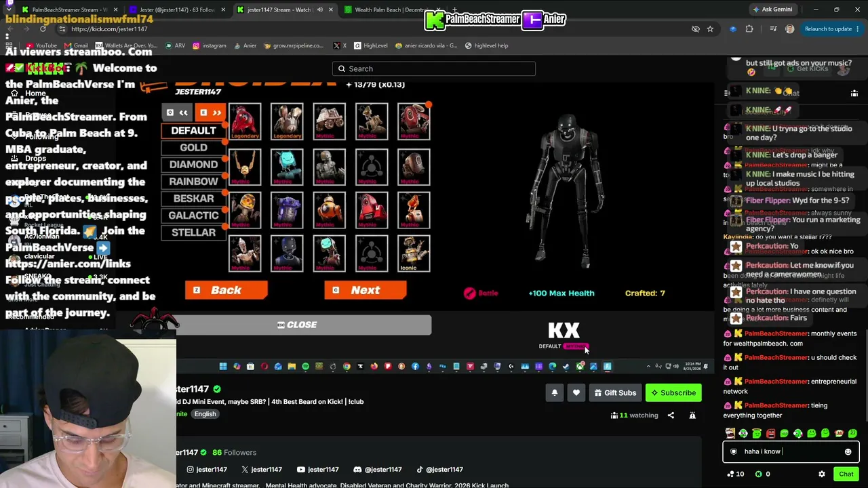Switch to the PalmBeachStreamer Stream tab
The width and height of the screenshot is (868, 488).
71,9
